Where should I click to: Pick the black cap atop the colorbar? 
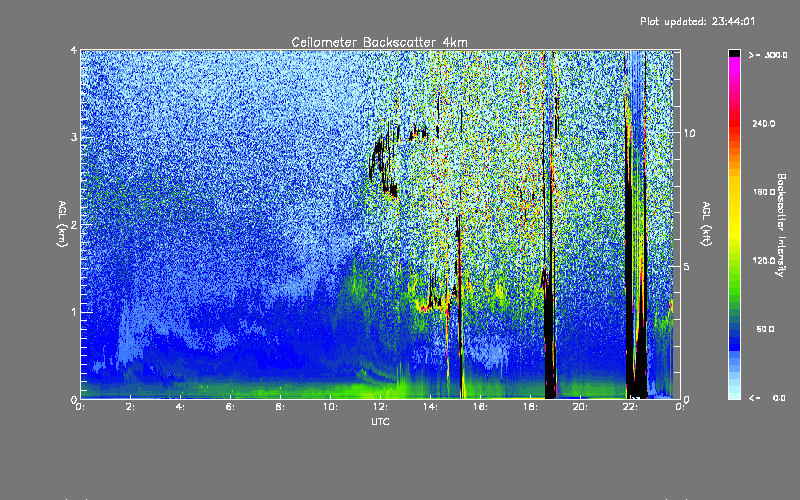coord(734,53)
